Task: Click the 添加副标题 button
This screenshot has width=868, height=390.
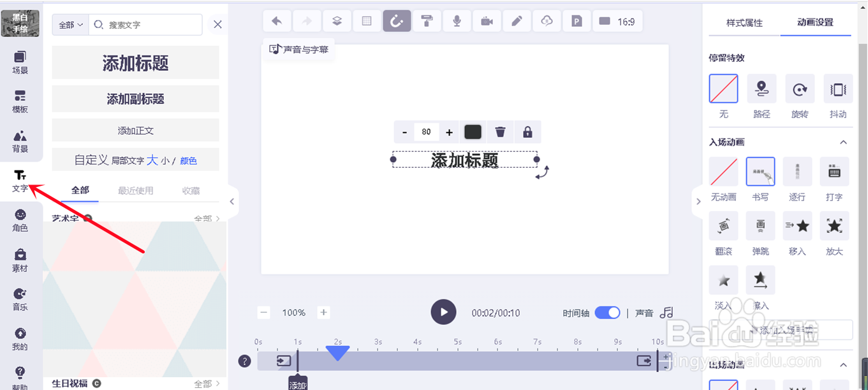Action: (x=135, y=98)
